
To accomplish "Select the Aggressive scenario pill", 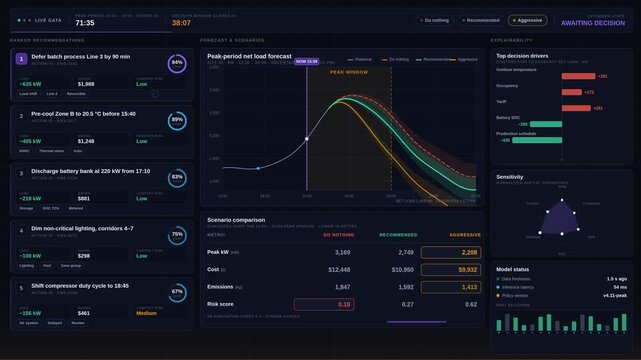I will click(x=527, y=20).
